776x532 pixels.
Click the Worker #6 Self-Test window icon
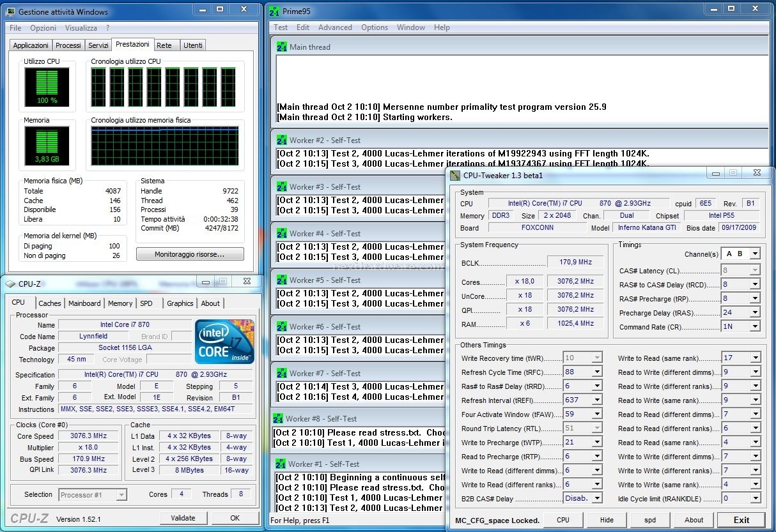[x=282, y=326]
